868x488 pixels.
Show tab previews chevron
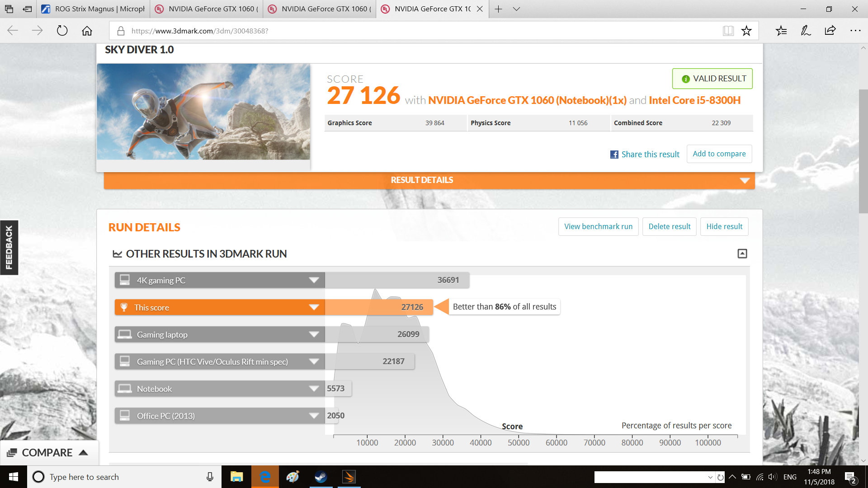[x=516, y=9]
